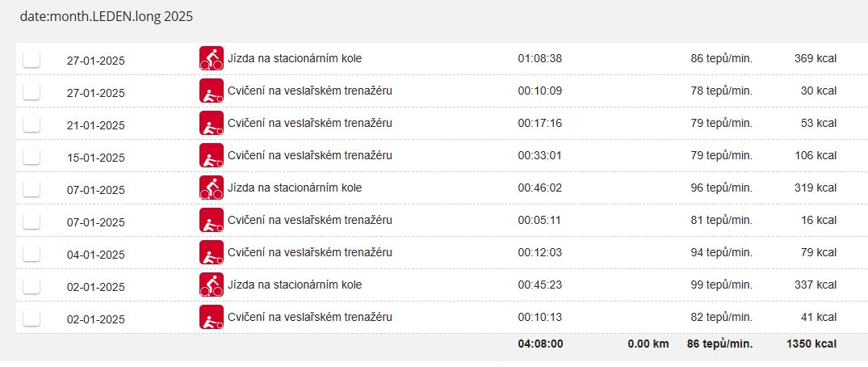Click rowing icon for 21-01-2025 workout

coord(211,123)
